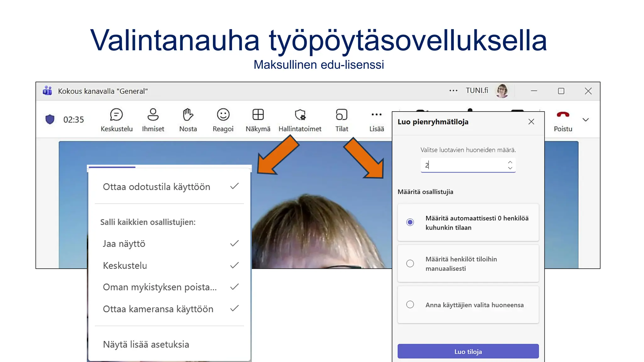Click the Teams logo in the title bar
This screenshot has width=644, height=362.
[47, 90]
